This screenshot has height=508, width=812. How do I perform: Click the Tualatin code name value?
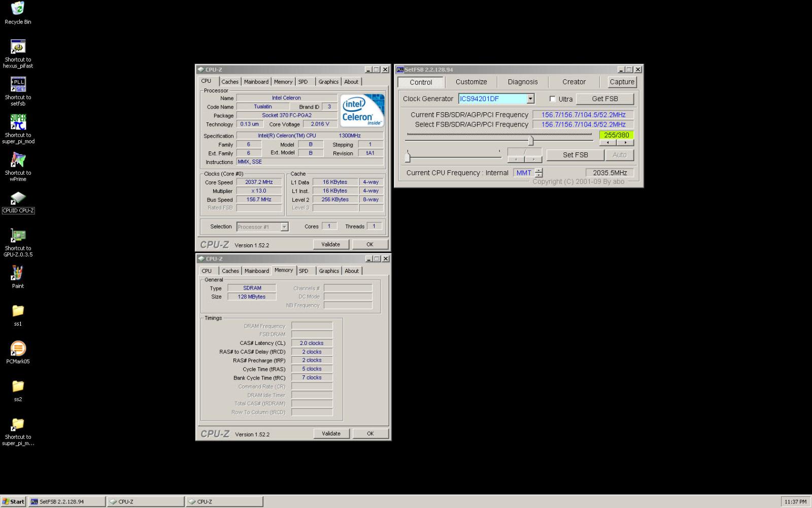263,107
